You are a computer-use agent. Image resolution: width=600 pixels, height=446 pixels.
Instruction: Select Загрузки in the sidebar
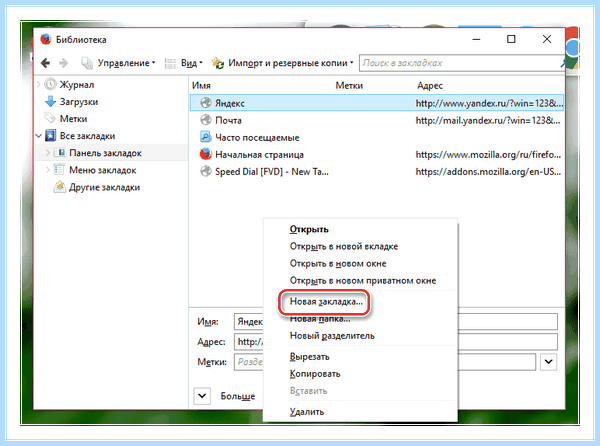tap(79, 102)
